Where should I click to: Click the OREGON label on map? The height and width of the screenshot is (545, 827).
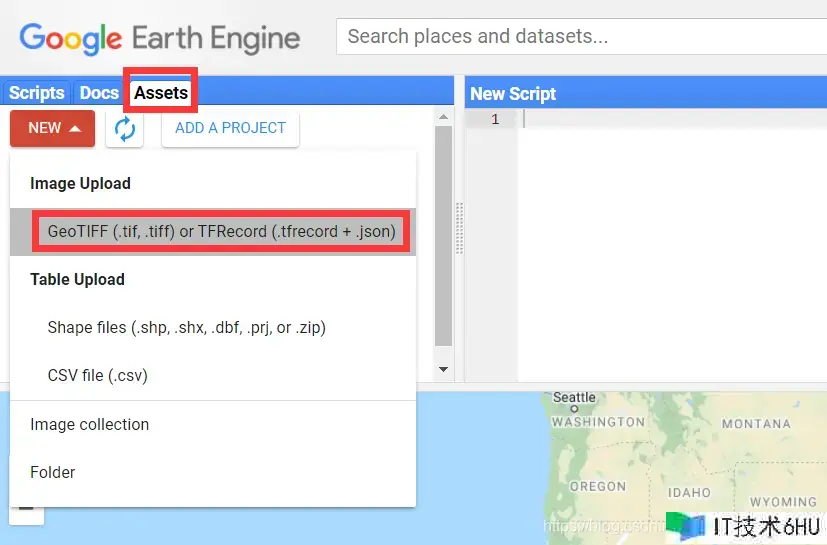coord(598,486)
